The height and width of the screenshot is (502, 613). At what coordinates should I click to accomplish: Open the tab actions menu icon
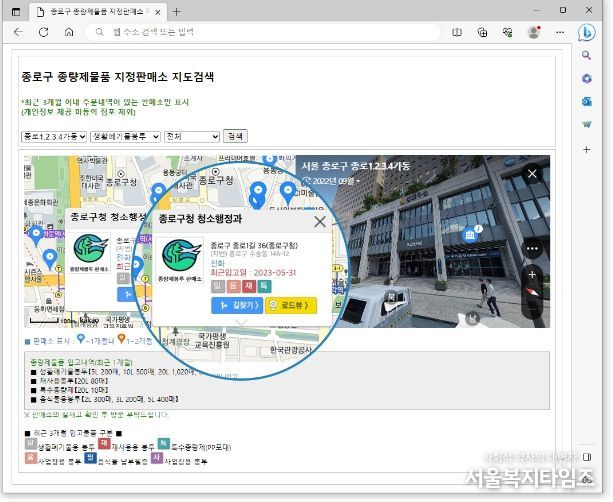[16, 12]
